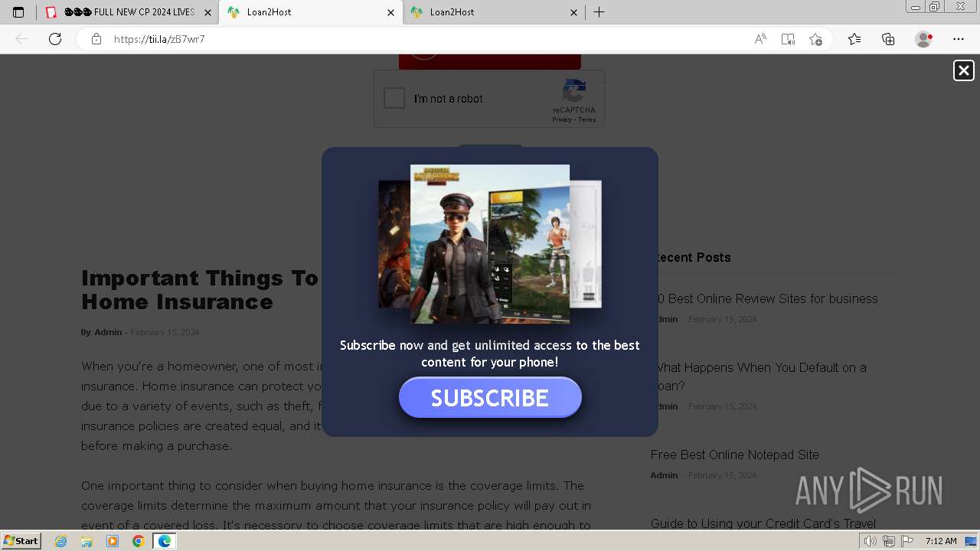Click the 7:12 AM taskbar clock
Image resolution: width=980 pixels, height=551 pixels.
pyautogui.click(x=941, y=541)
